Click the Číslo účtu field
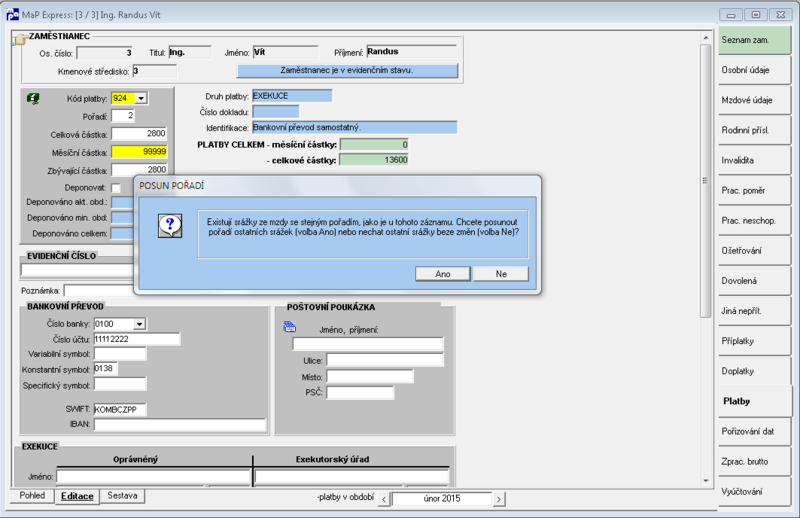The image size is (800, 518). (x=137, y=339)
